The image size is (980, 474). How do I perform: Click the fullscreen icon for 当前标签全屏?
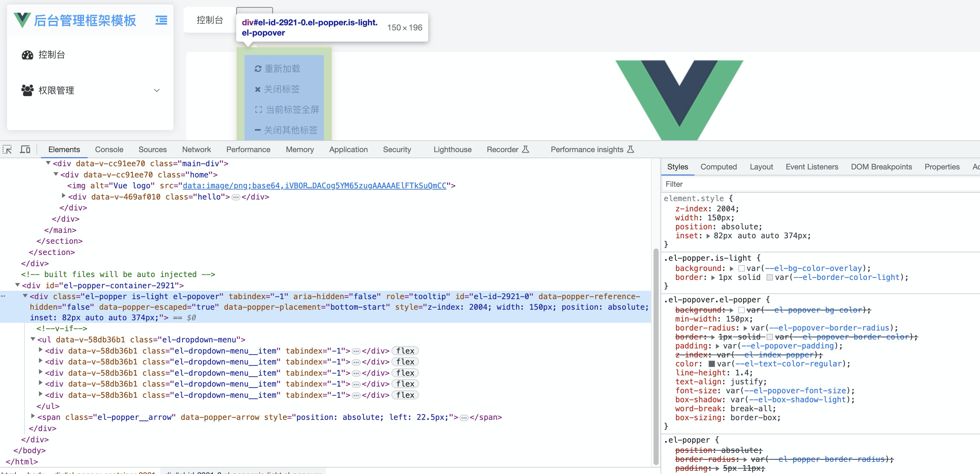[x=258, y=110]
